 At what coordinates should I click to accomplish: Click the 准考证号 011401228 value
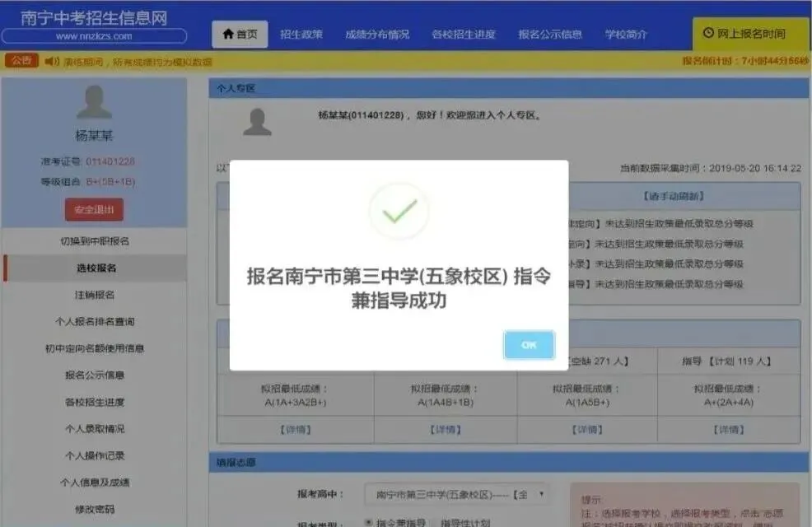click(x=110, y=161)
